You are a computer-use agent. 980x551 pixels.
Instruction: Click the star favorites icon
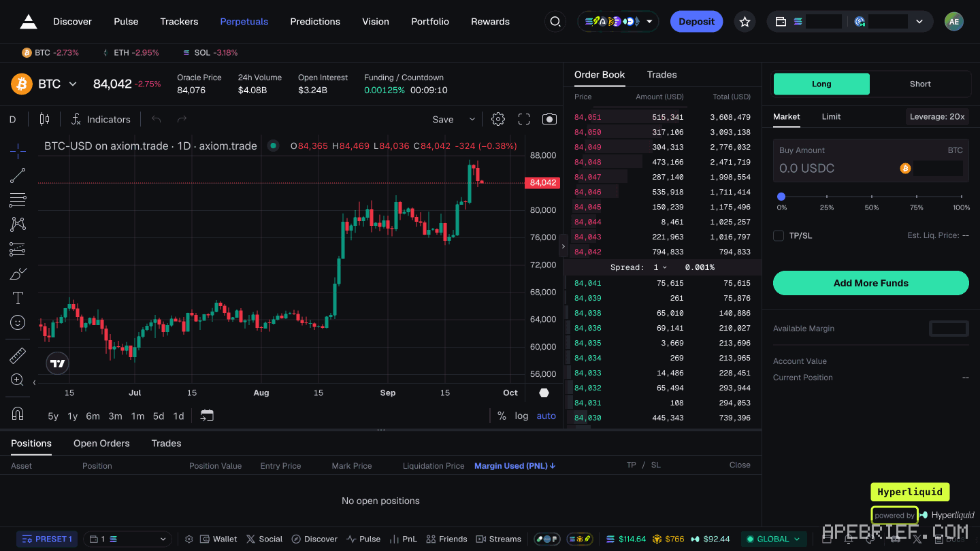click(x=745, y=22)
